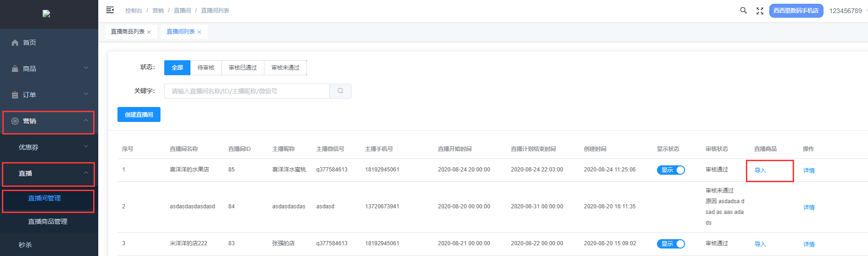Collapse the sidebar with the hamburger icon
Screen dimensions: 868x256
(110, 10)
